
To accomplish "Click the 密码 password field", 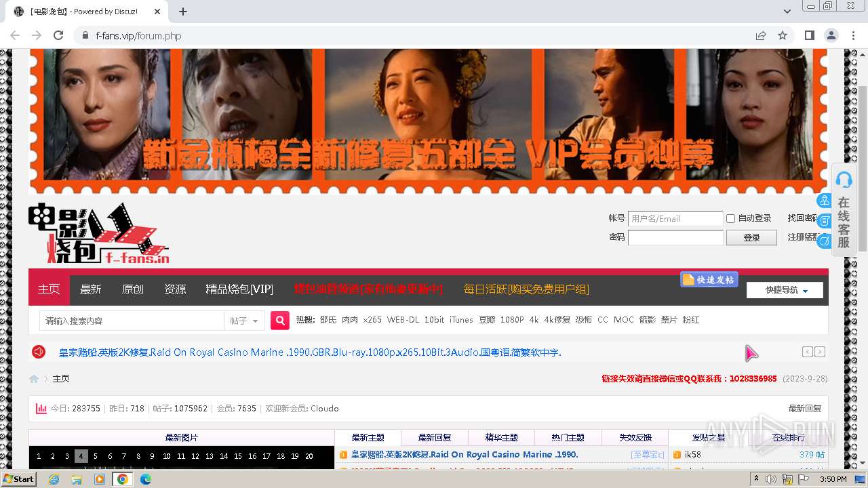I will (x=675, y=237).
